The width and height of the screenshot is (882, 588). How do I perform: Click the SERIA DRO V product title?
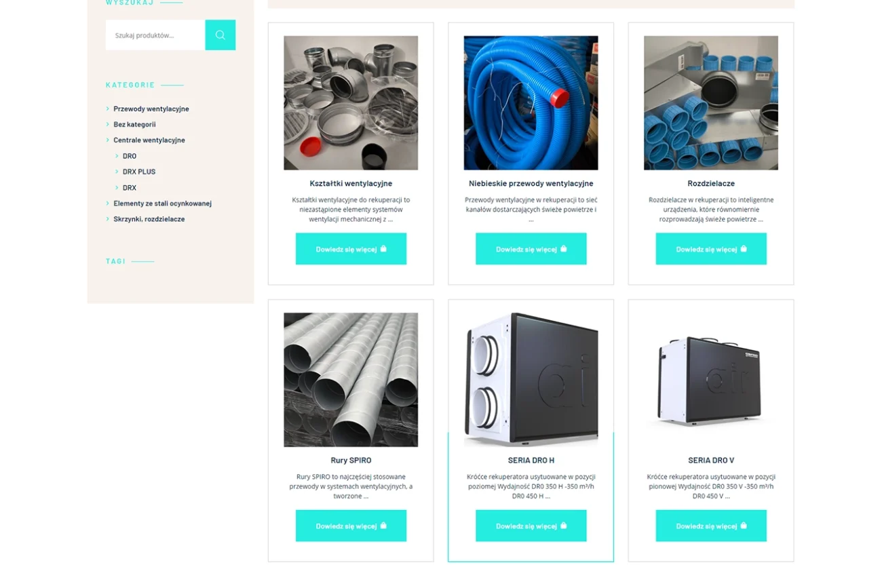pyautogui.click(x=711, y=460)
